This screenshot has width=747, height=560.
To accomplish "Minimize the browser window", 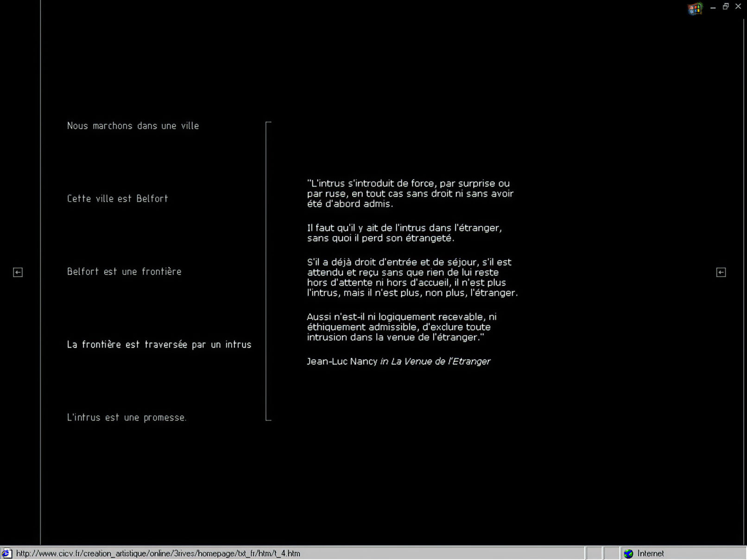I will 713,7.
